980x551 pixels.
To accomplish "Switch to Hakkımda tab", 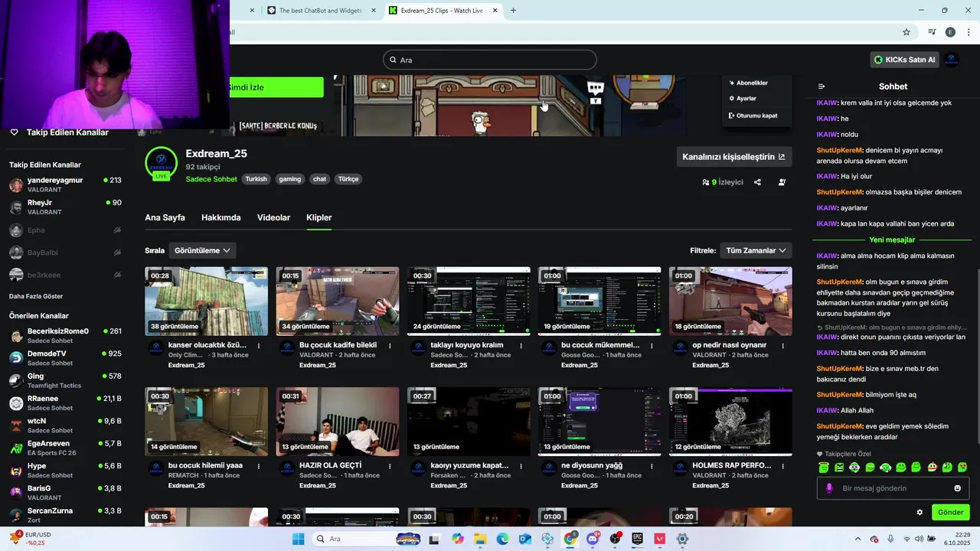I will pos(220,217).
